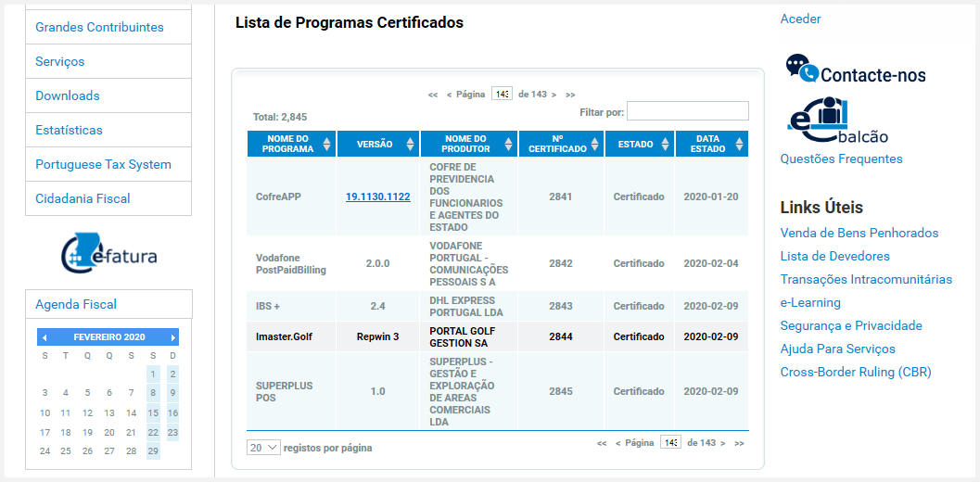Open the registos por página dropdown
Image resolution: width=980 pixels, height=482 pixels.
[x=263, y=448]
